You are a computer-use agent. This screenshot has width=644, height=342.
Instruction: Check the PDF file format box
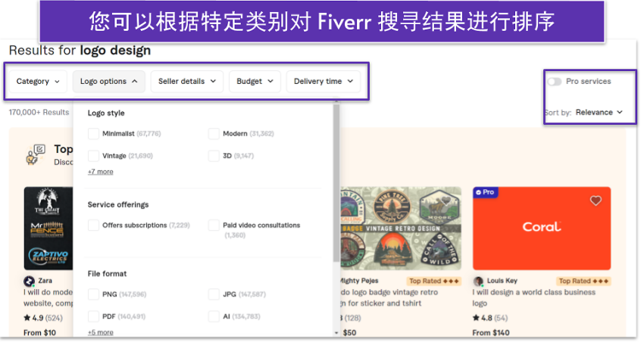coord(93,316)
